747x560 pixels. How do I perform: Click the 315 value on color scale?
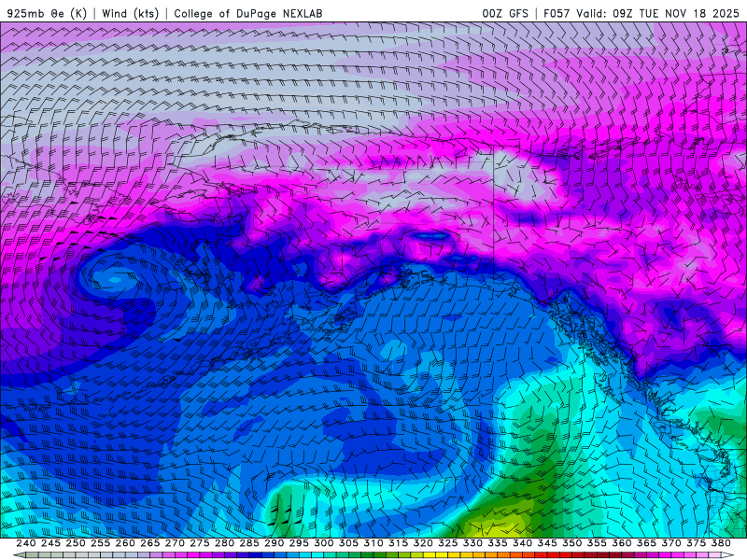398,543
